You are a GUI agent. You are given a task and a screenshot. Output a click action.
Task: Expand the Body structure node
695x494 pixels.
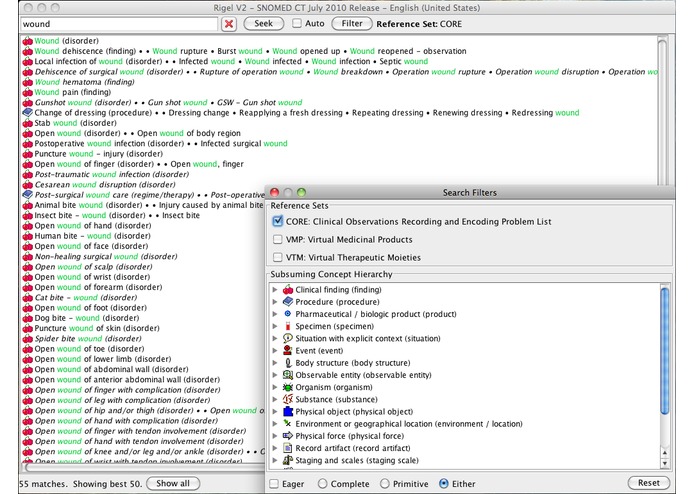pos(275,363)
